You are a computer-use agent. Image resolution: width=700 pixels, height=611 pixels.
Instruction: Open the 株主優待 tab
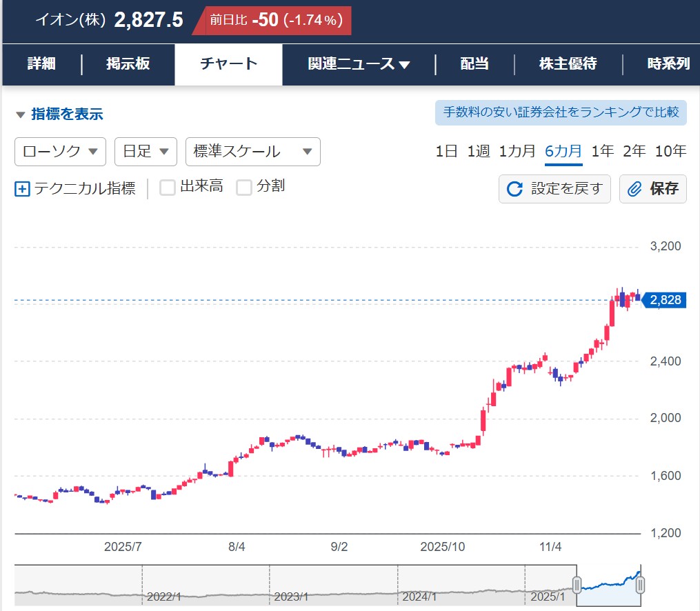point(568,64)
